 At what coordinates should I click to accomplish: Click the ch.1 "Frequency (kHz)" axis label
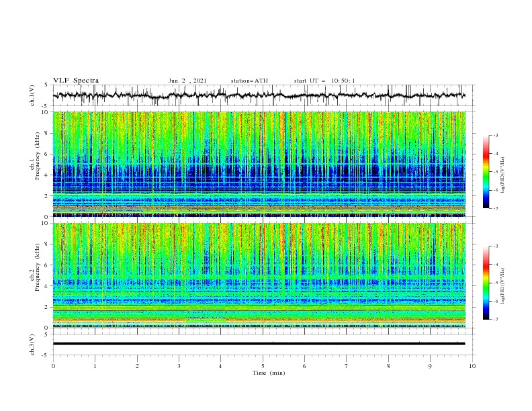click(38, 156)
